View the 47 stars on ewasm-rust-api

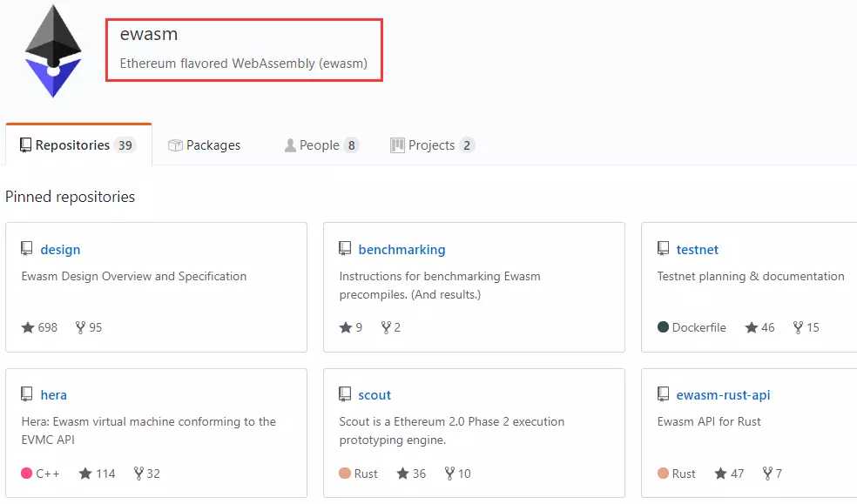(x=729, y=474)
